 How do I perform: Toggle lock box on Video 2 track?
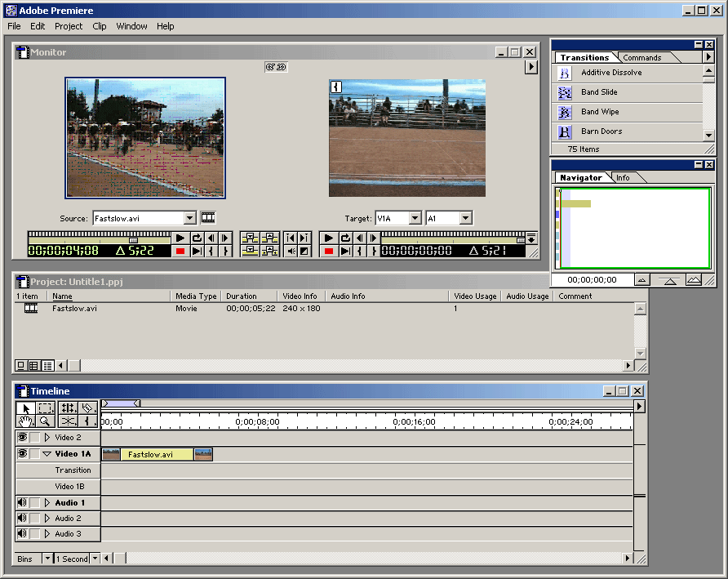35,437
